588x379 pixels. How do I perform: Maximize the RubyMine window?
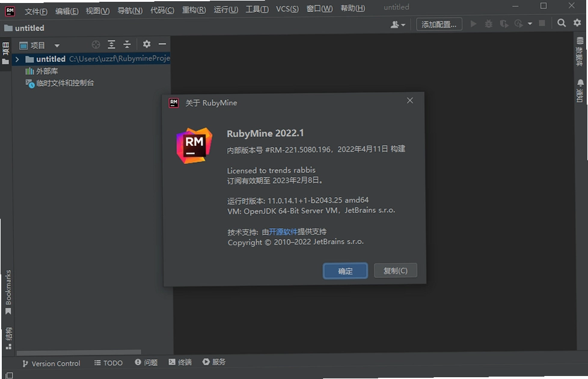pos(544,5)
